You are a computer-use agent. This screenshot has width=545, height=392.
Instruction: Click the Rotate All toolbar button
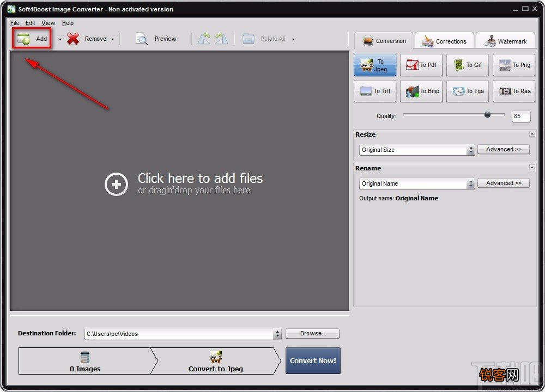pyautogui.click(x=264, y=39)
